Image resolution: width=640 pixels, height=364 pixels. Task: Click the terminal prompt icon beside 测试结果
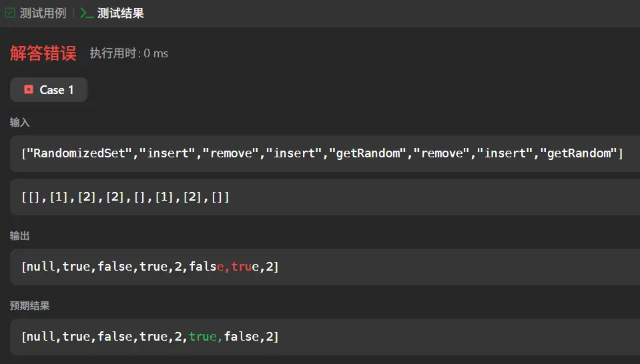[86, 13]
